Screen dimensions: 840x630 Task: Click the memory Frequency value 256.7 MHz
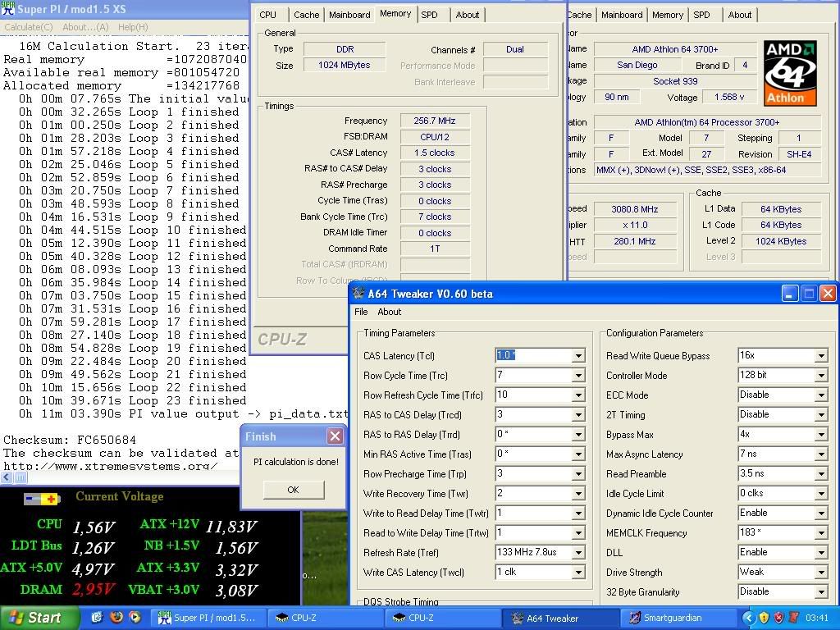pyautogui.click(x=435, y=121)
